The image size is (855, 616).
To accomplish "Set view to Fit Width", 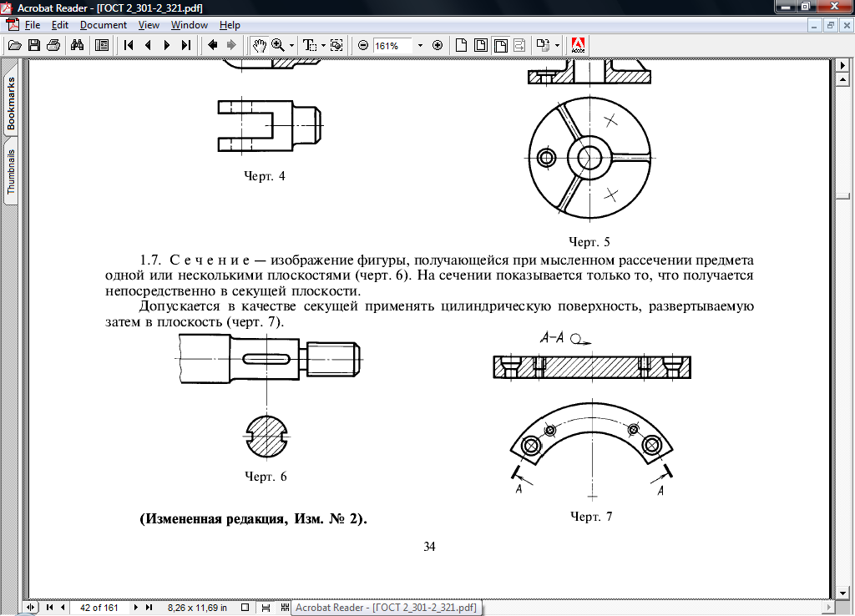I will tap(501, 45).
